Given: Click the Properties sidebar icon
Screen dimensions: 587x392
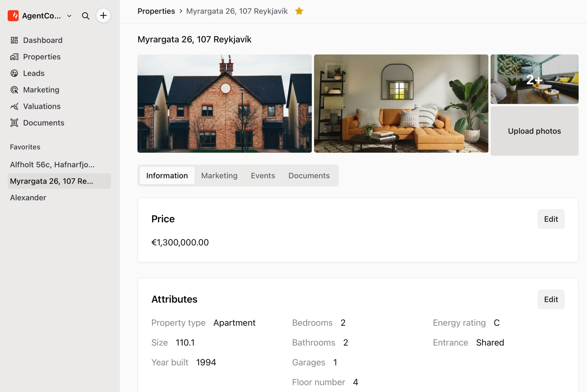Looking at the screenshot, I should pyautogui.click(x=14, y=56).
